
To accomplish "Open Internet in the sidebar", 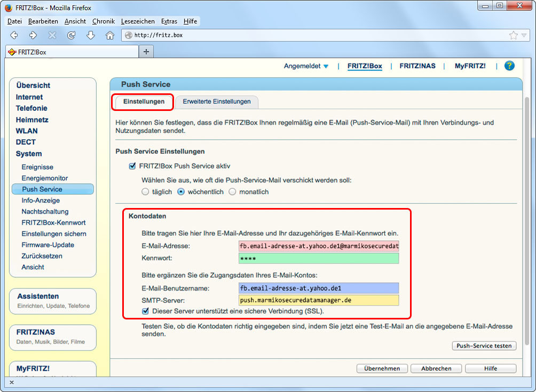I will click(29, 97).
